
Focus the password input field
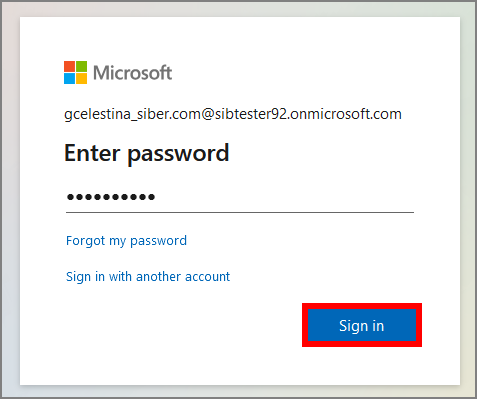[240, 197]
